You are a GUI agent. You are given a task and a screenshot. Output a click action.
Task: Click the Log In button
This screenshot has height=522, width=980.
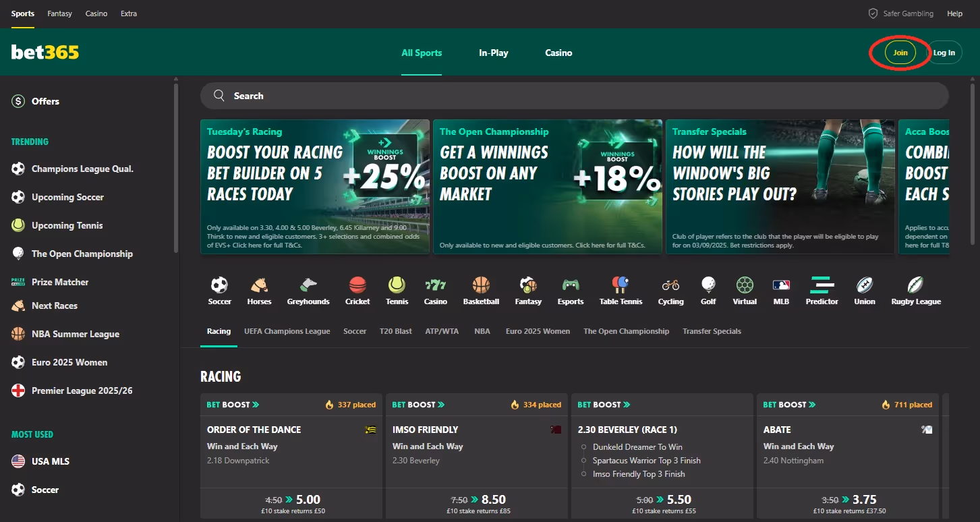click(x=944, y=53)
